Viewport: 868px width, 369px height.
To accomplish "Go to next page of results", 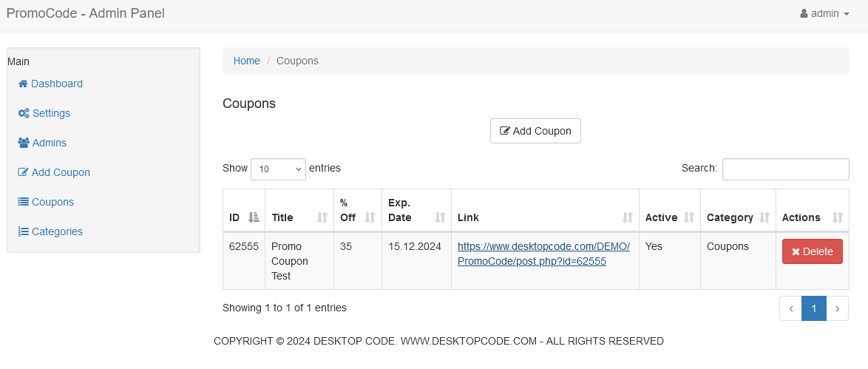I will [837, 308].
